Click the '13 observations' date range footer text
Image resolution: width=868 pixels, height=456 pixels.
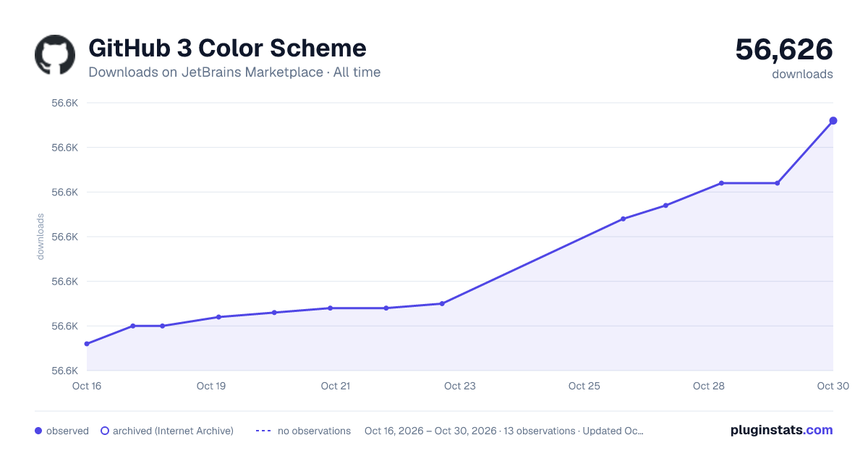click(x=504, y=431)
